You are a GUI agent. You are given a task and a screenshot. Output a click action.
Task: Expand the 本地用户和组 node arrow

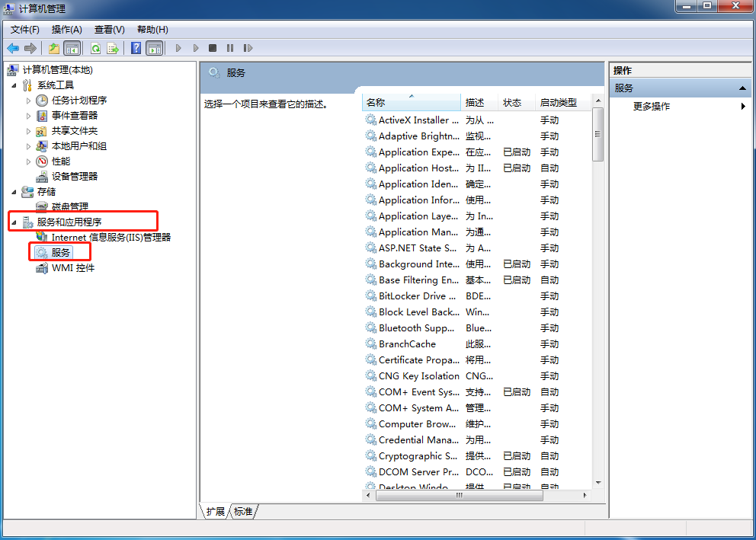29,146
